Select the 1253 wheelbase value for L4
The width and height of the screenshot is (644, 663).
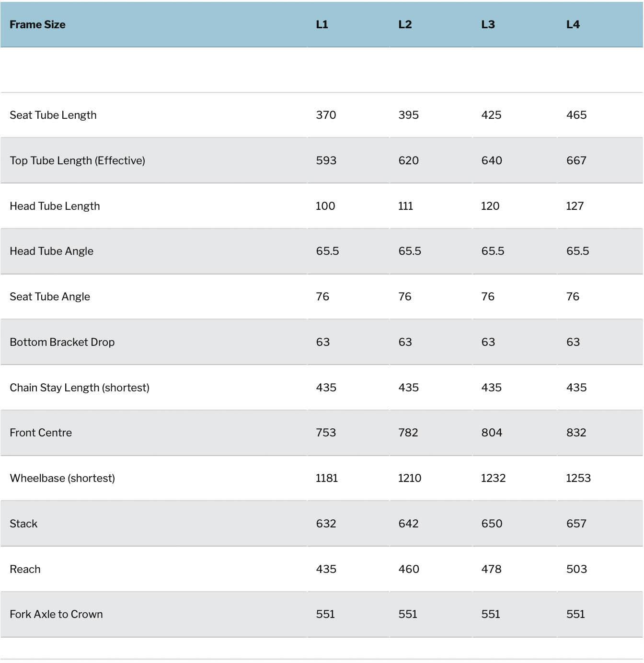[578, 478]
